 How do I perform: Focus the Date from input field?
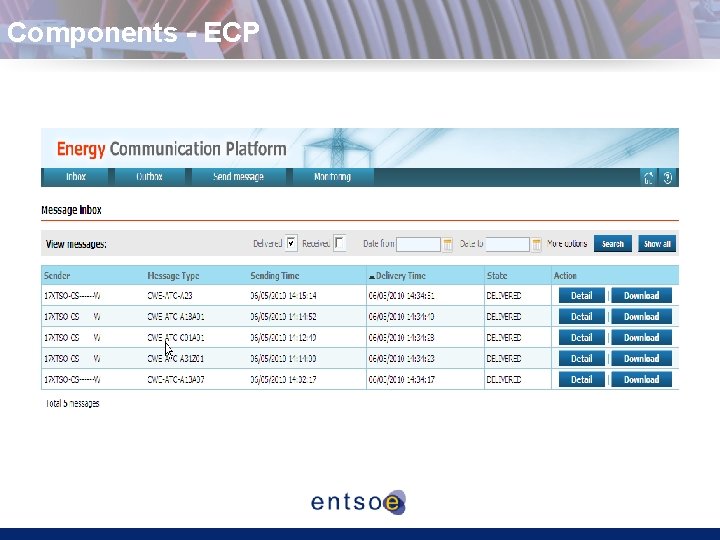[x=418, y=244]
